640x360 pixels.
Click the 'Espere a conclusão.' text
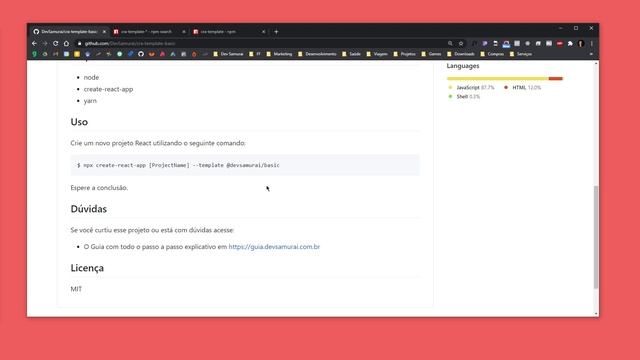click(99, 188)
